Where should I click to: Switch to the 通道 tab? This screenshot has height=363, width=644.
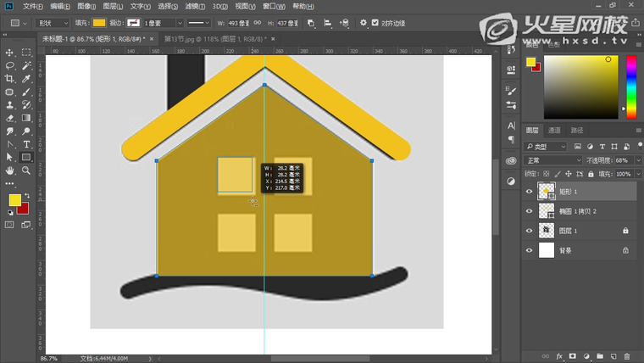554,131
